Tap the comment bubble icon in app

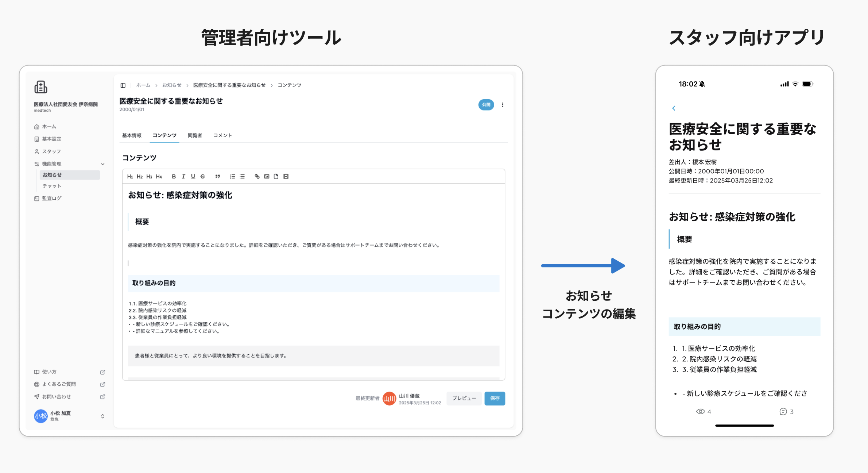(783, 412)
